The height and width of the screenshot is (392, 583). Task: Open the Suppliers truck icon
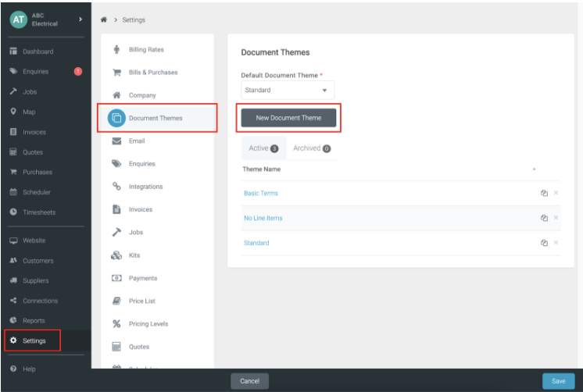point(13,280)
